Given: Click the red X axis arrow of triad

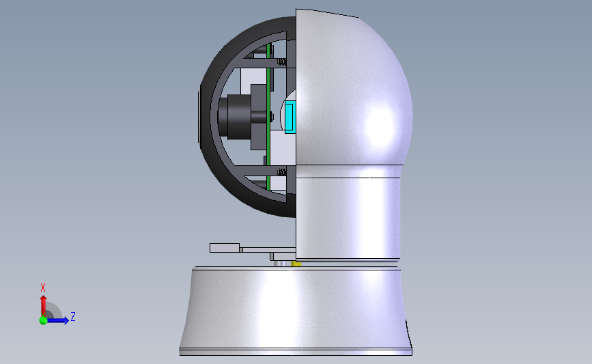Looking at the screenshot, I should coord(43,305).
